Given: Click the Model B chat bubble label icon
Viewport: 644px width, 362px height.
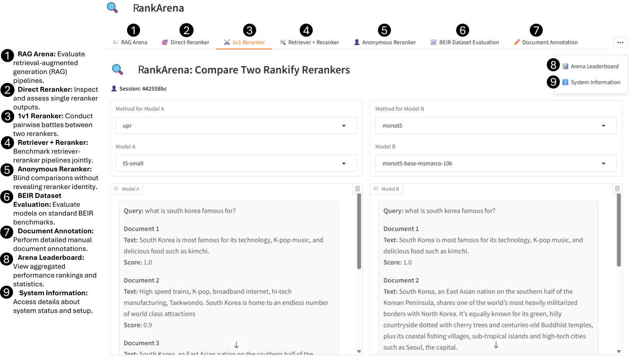Looking at the screenshot, I should pos(376,189).
